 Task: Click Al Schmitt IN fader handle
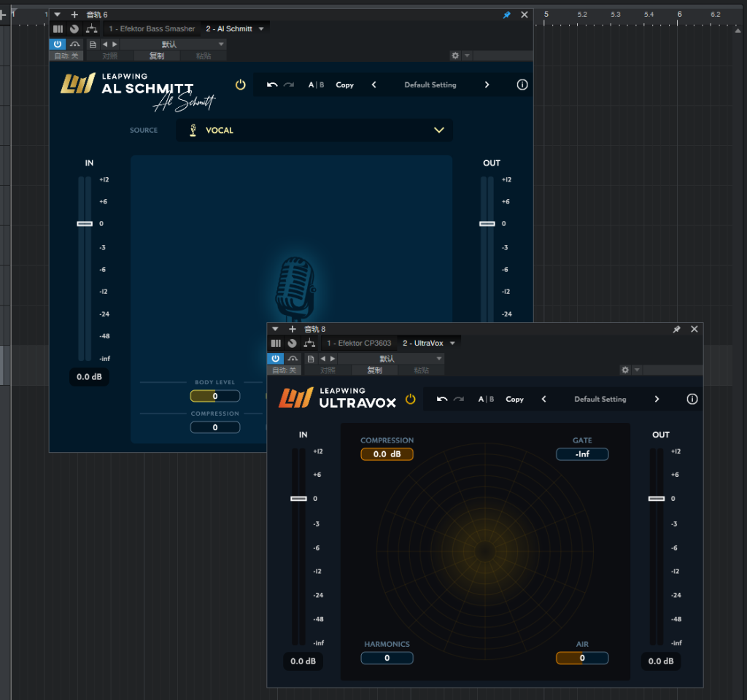(x=85, y=224)
